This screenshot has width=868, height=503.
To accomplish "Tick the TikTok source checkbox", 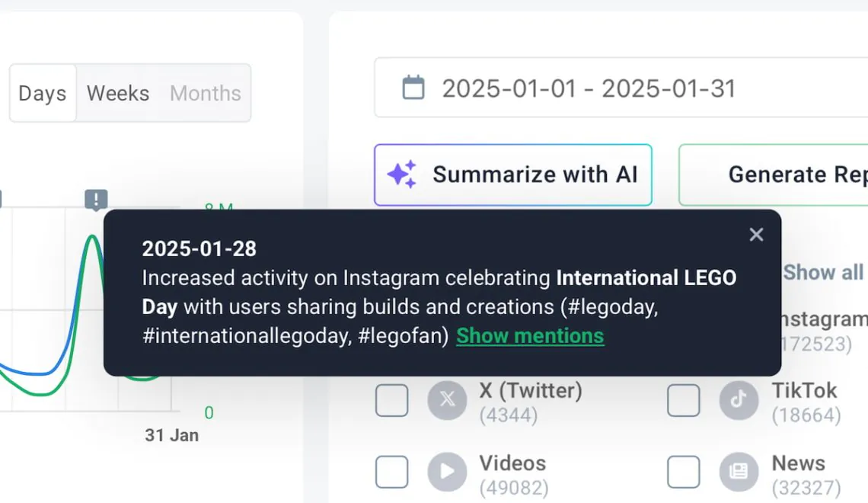I will (x=683, y=400).
